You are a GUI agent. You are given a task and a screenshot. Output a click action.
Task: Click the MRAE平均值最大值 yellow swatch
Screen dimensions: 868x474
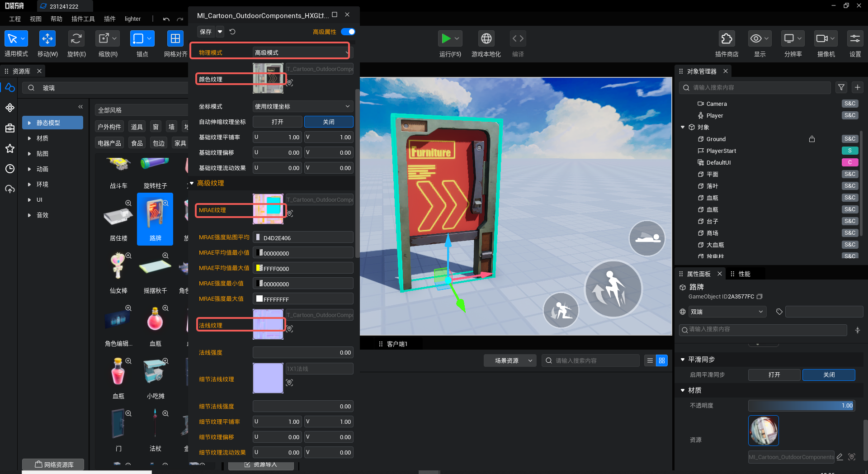pos(259,268)
